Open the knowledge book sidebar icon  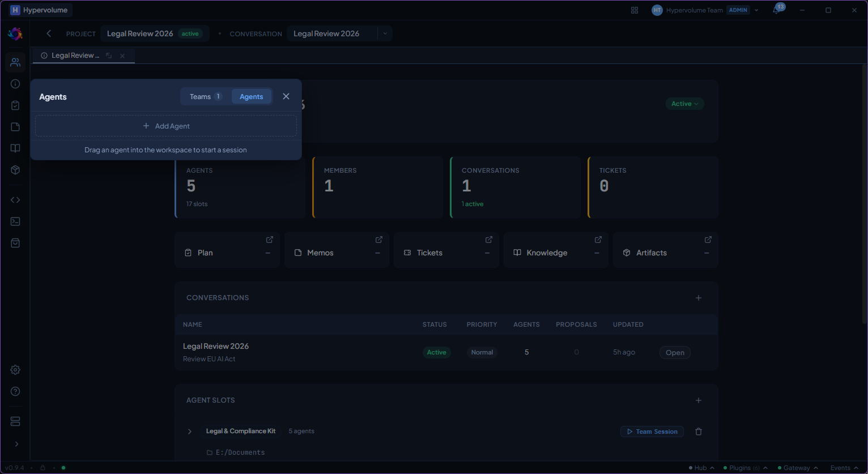[15, 148]
